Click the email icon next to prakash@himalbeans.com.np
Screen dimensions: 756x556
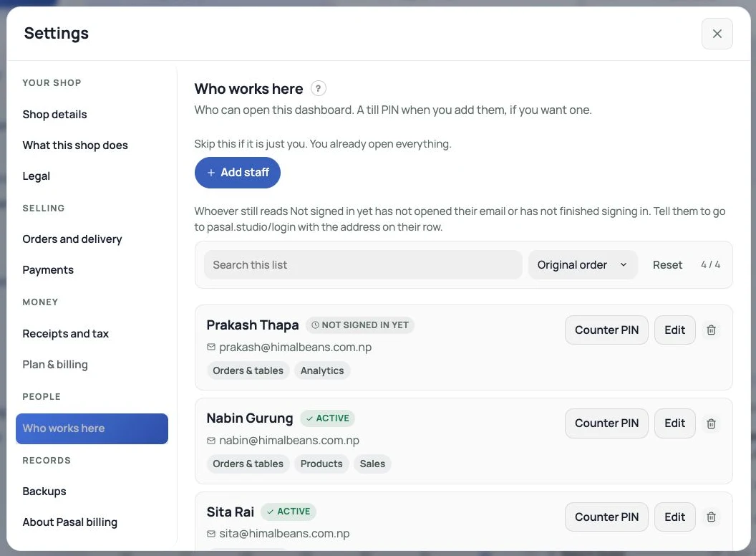pyautogui.click(x=211, y=347)
